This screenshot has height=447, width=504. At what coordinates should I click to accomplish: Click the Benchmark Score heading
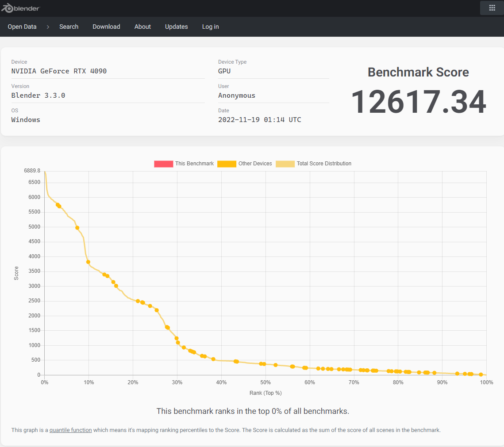click(x=418, y=72)
